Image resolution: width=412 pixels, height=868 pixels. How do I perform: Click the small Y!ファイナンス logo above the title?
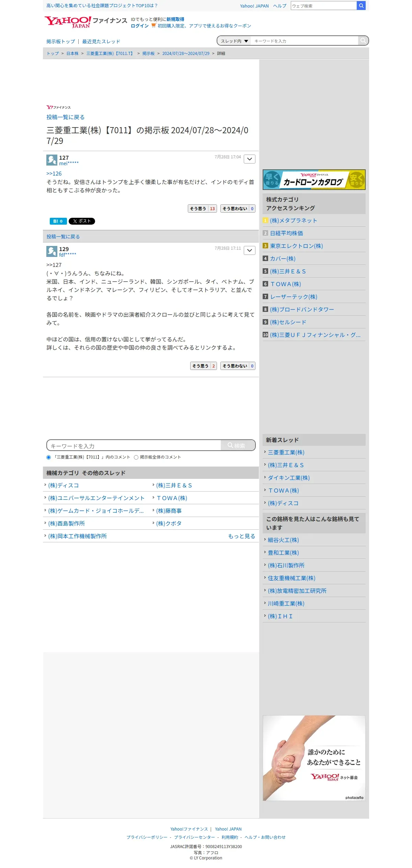(58, 107)
